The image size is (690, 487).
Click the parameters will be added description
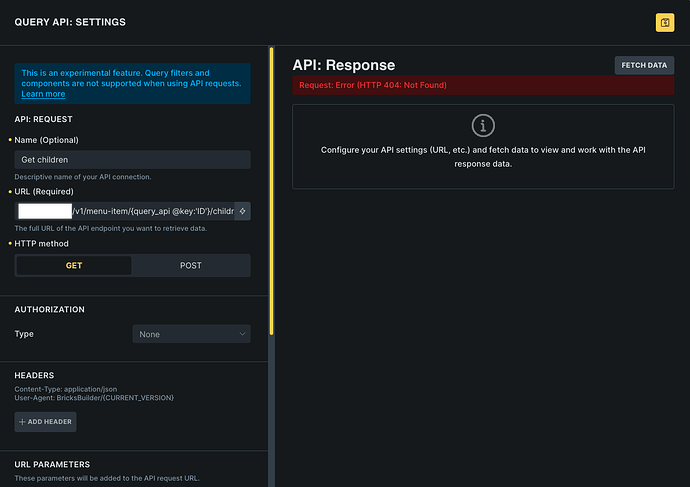pyautogui.click(x=107, y=478)
